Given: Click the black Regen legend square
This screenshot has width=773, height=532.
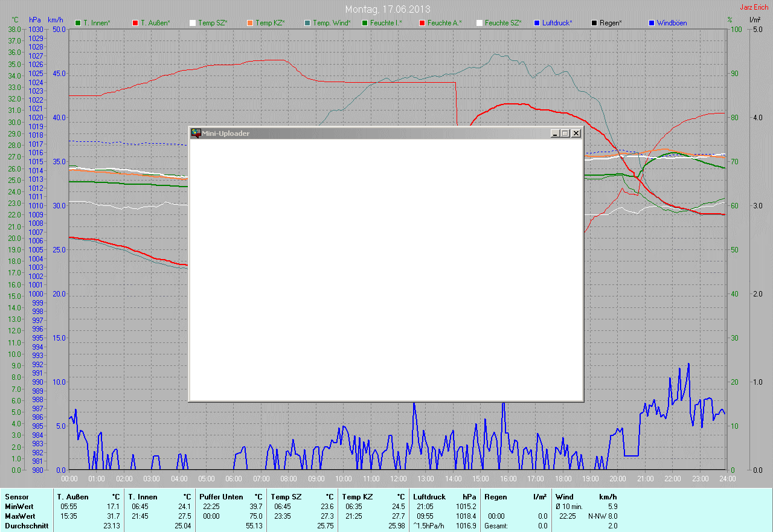Looking at the screenshot, I should pyautogui.click(x=594, y=23).
